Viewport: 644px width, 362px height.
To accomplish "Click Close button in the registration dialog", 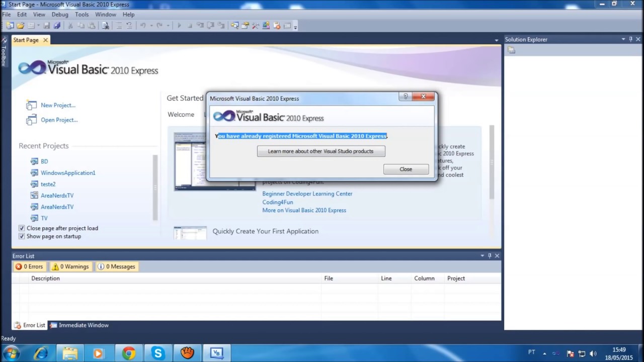I will (406, 169).
